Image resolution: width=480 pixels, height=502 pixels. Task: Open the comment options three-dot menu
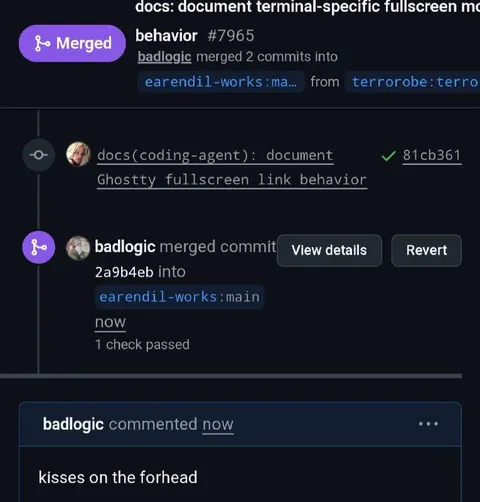429,424
